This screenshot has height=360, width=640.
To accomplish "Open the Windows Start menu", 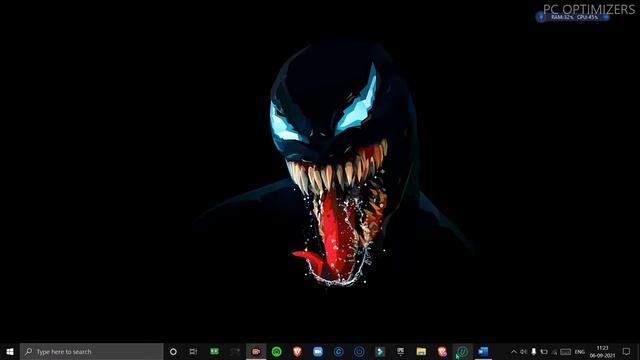I will coord(10,351).
